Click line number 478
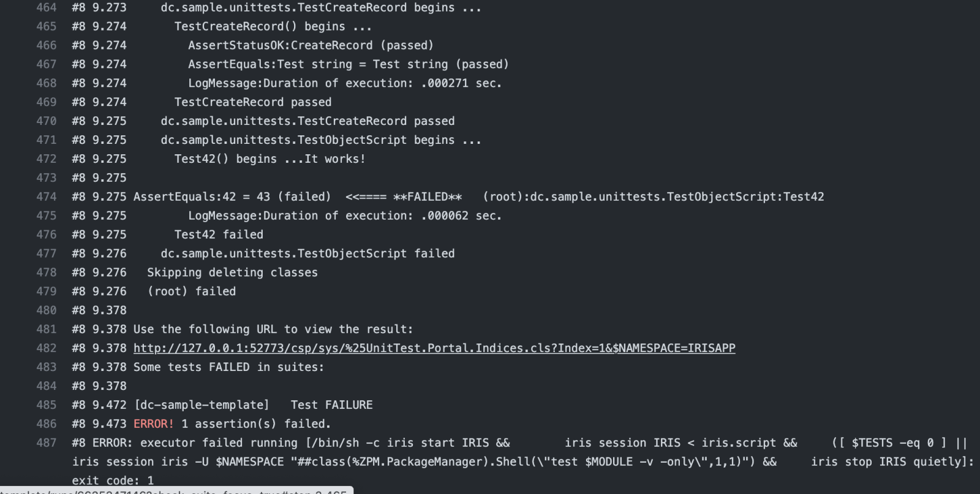The image size is (980, 494). click(x=47, y=272)
